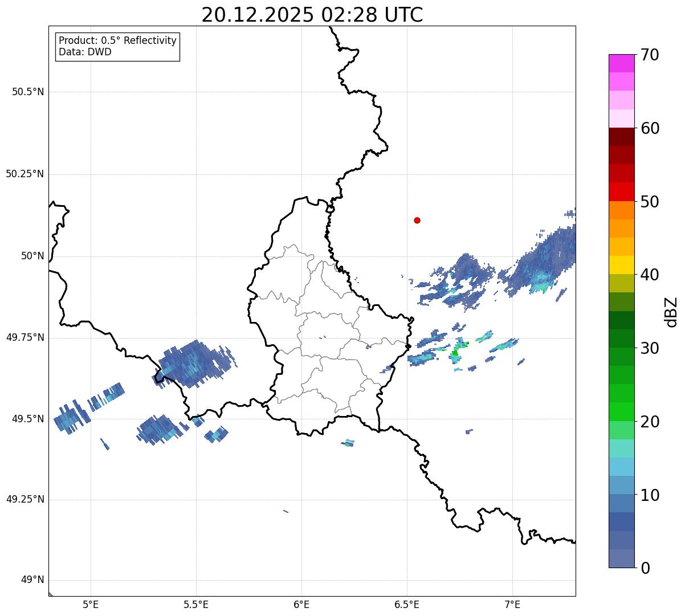Click the radar echo band at the 7°E, 50°N crossing
This screenshot has width=685, height=616.
(x=541, y=259)
